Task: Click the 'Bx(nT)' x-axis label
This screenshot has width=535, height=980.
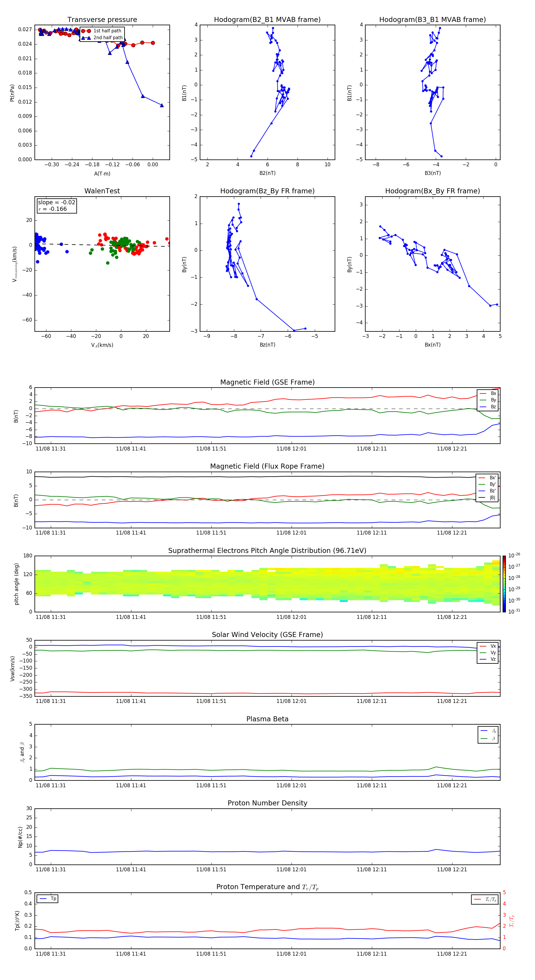Action: click(432, 345)
